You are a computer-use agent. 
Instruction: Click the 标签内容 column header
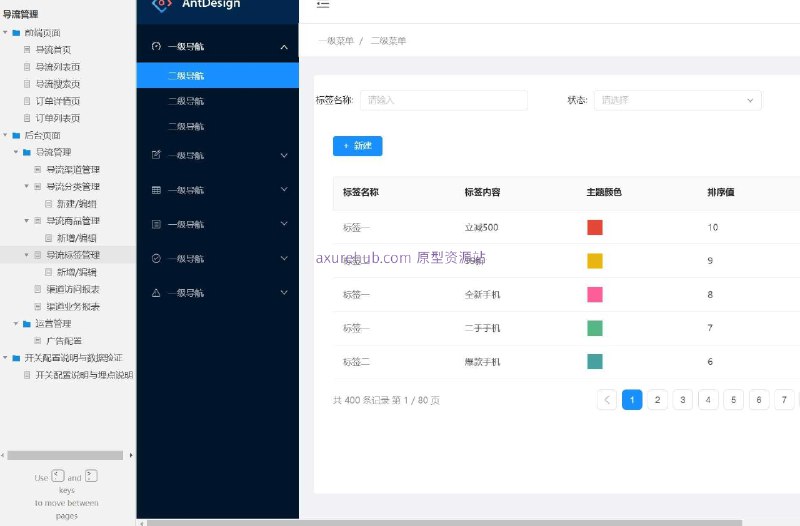click(482, 192)
